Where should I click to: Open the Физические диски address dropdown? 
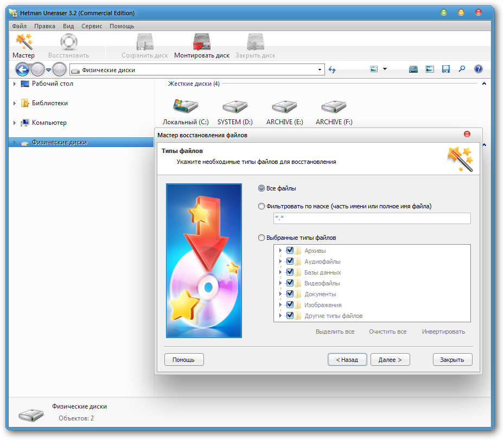[x=320, y=70]
